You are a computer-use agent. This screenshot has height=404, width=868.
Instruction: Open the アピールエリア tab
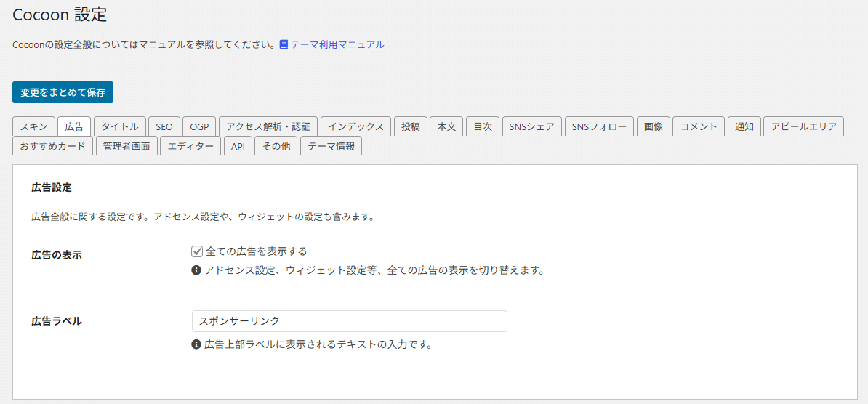pos(803,126)
